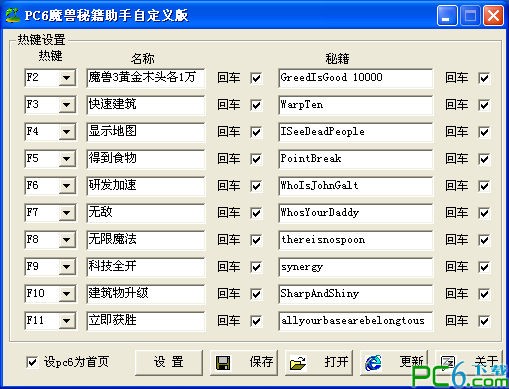This screenshot has width=509, height=389.
Task: Open the F9 hotkey dropdown
Action: [67, 267]
